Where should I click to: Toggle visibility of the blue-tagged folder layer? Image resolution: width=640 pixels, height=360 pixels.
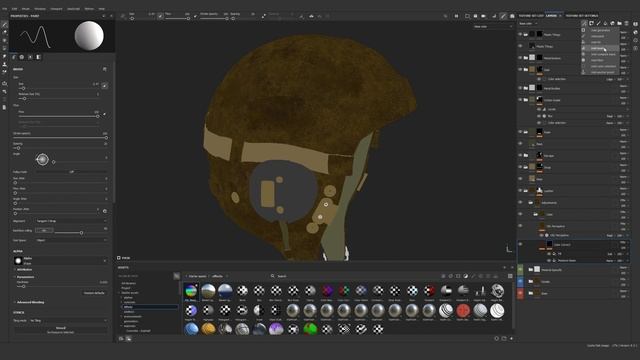[520, 281]
